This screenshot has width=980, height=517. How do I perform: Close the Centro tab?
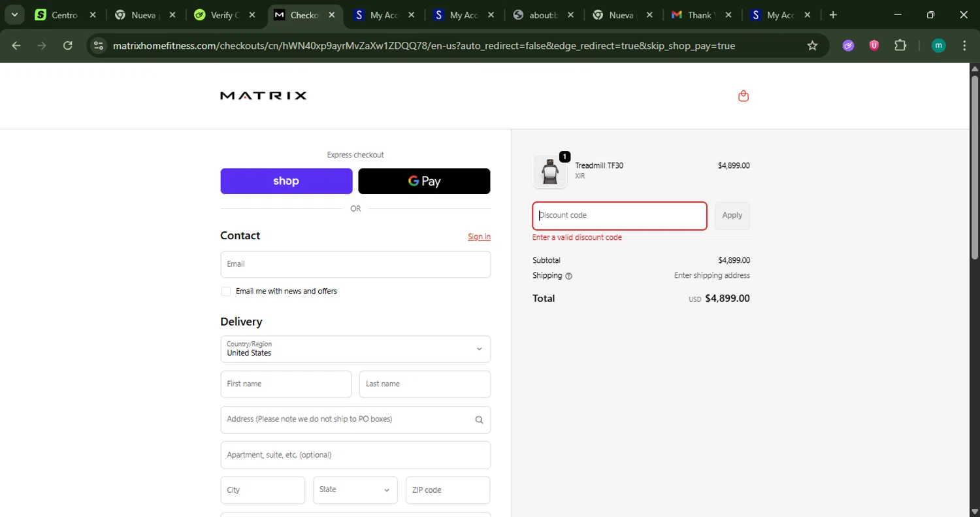pyautogui.click(x=92, y=14)
